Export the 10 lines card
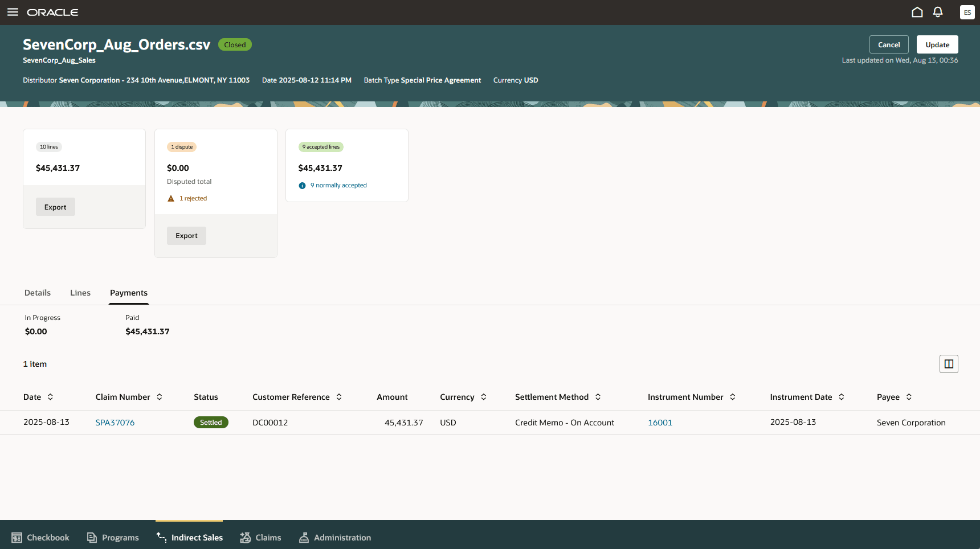 (55, 207)
